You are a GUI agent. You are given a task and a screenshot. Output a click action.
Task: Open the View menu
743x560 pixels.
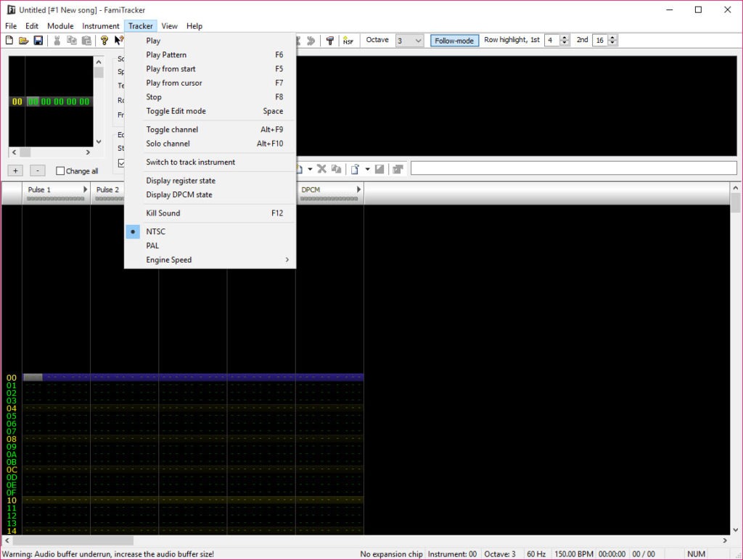pyautogui.click(x=169, y=26)
